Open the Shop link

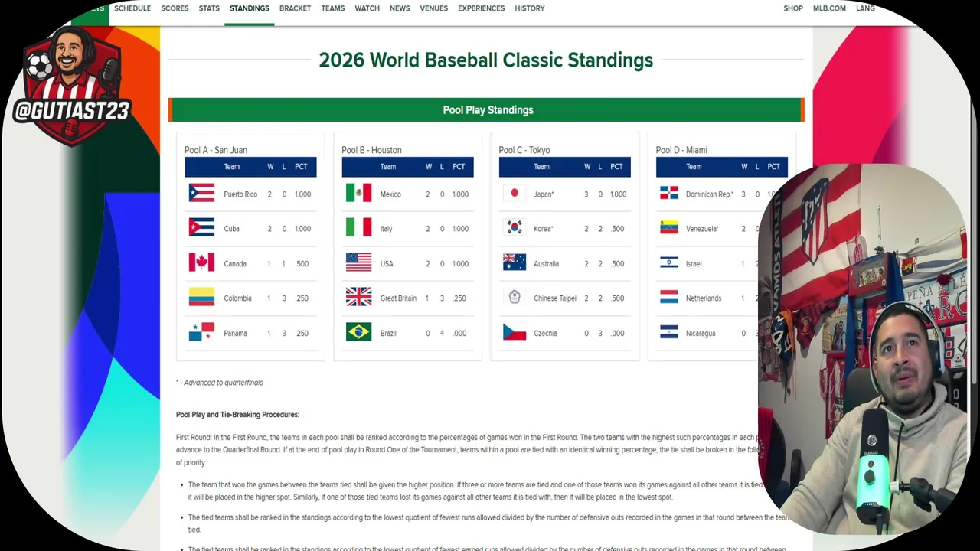tap(793, 8)
